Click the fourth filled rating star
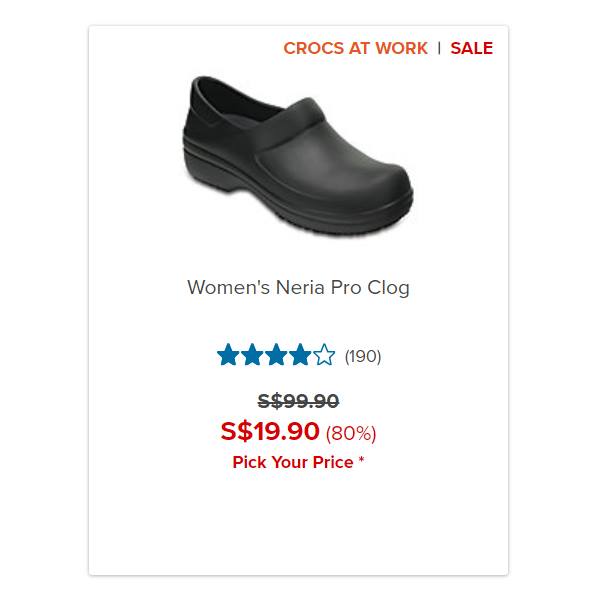Image resolution: width=600 pixels, height=600 pixels. click(x=300, y=355)
